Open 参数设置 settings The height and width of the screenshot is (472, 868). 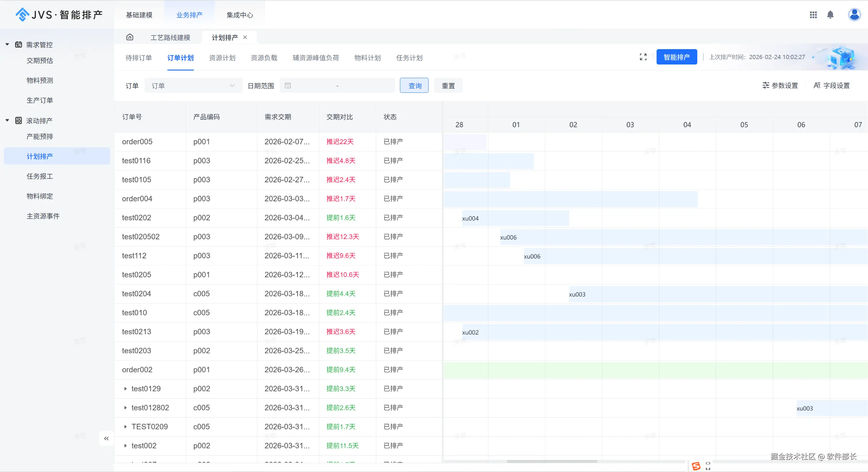780,86
